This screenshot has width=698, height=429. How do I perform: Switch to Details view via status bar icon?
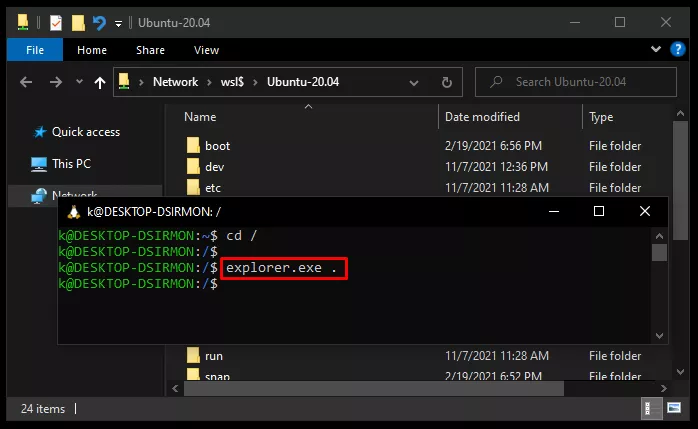point(651,408)
